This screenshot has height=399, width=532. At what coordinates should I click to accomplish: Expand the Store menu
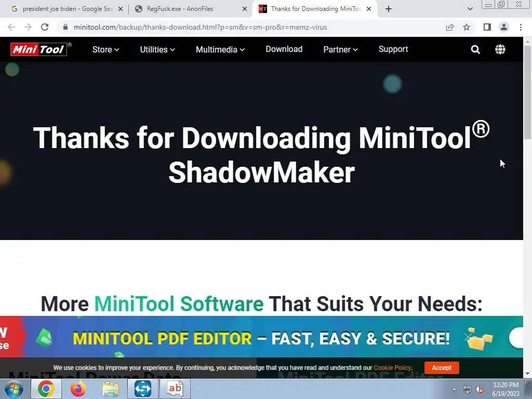pos(105,49)
